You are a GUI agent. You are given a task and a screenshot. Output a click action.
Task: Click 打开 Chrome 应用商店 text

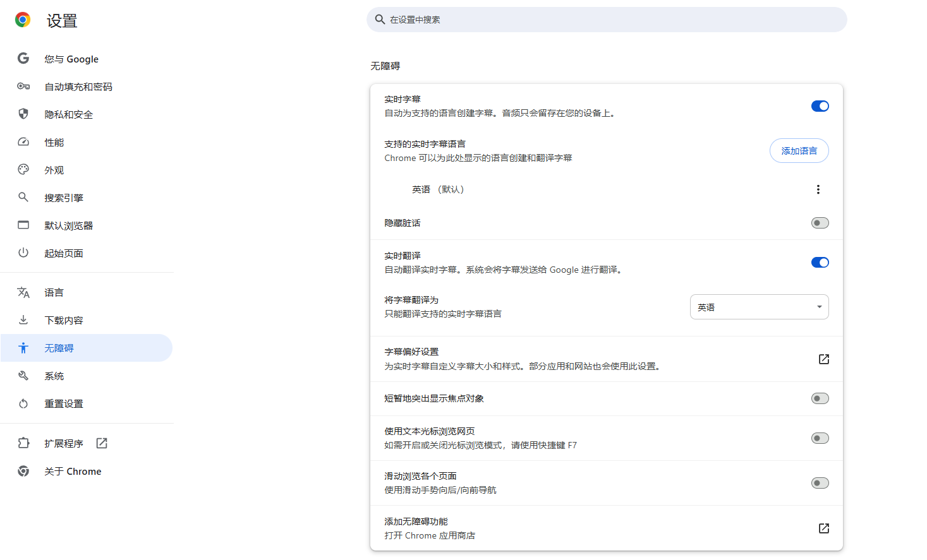pos(430,535)
